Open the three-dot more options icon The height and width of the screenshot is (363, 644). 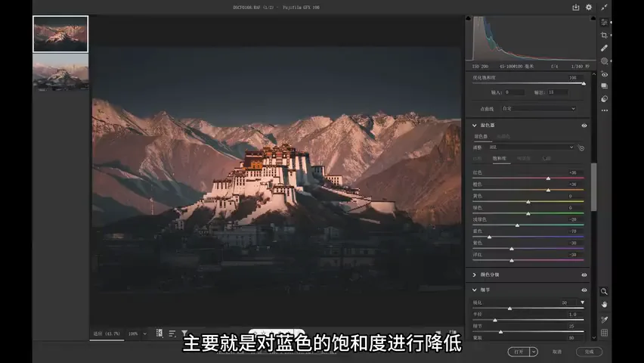tap(604, 110)
